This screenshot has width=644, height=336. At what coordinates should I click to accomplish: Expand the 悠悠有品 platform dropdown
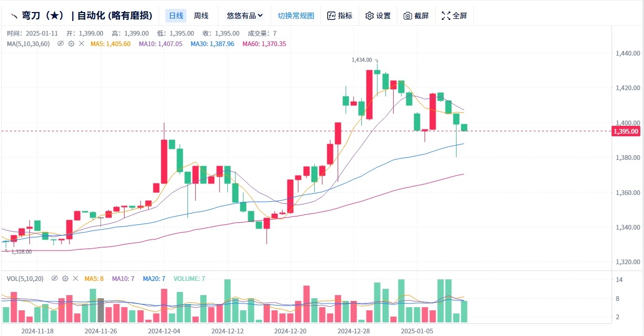coord(245,16)
